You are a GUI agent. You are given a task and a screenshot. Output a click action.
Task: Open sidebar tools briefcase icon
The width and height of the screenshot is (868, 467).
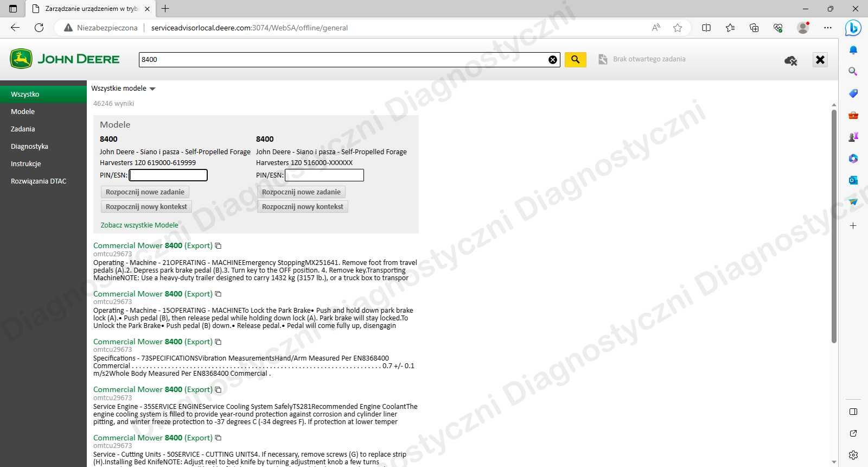[853, 115]
